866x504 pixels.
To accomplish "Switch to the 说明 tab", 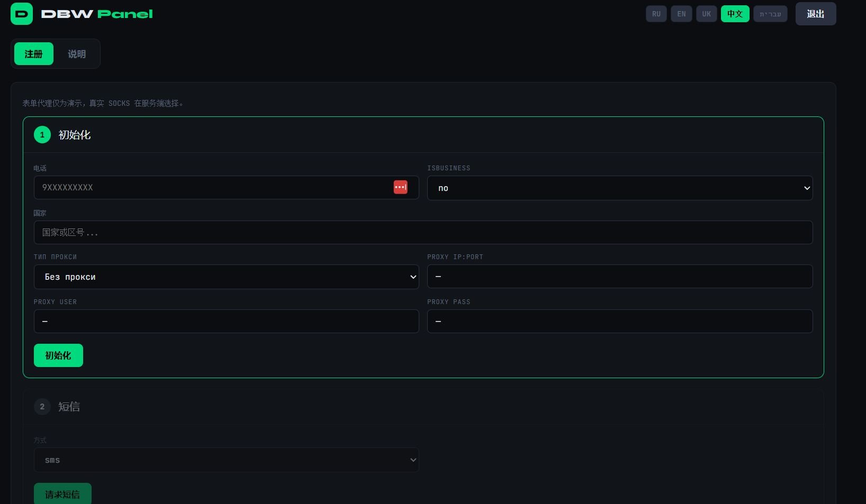I will [x=77, y=54].
